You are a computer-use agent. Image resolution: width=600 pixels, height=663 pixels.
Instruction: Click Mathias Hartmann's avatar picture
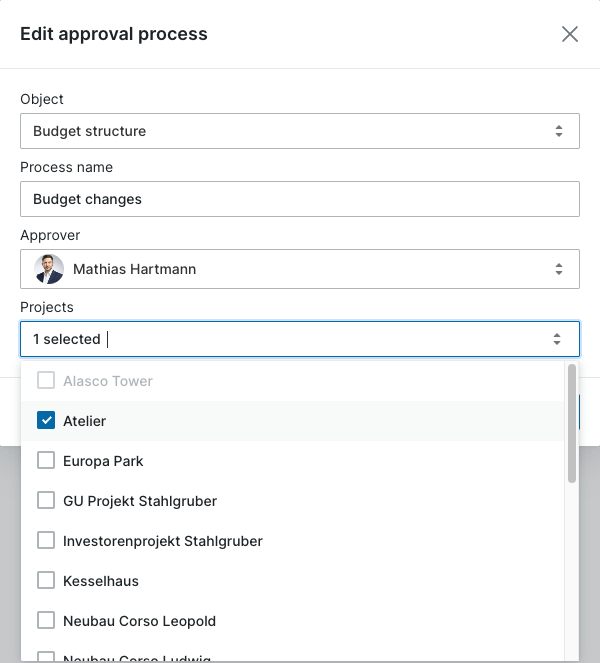tap(49, 269)
